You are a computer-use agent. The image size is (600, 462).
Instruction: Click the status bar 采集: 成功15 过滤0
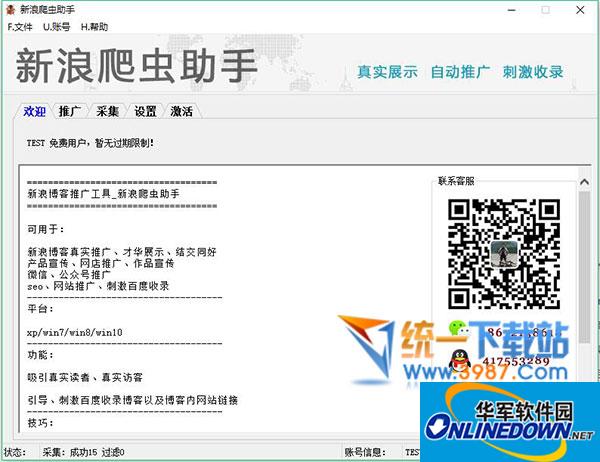(83, 452)
